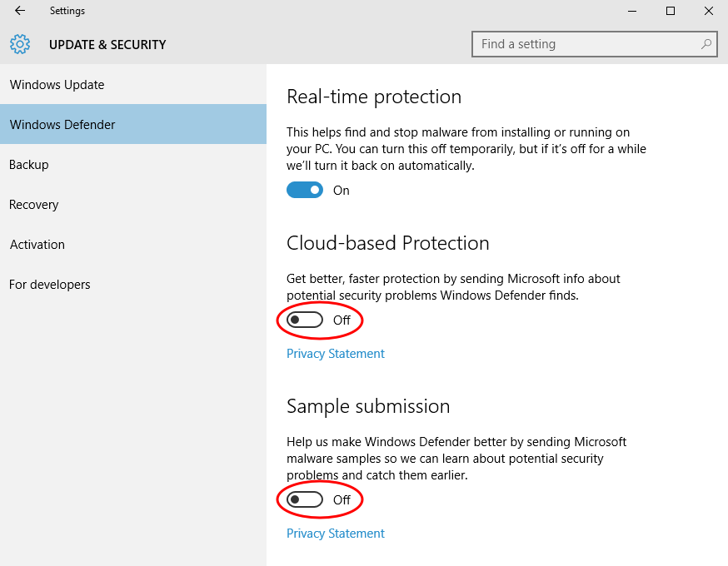Click the back arrow in title bar
Image resolution: width=728 pixels, height=566 pixels.
click(19, 11)
